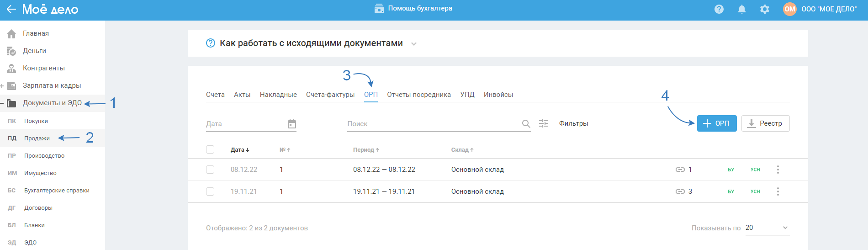This screenshot has height=250, width=868.
Task: Open notifications bell
Action: click(x=742, y=9)
